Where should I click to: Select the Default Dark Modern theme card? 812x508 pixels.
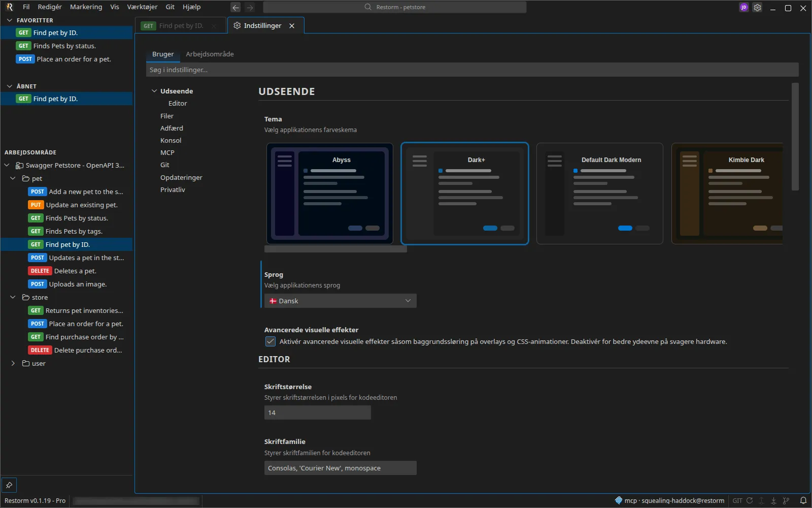click(x=600, y=194)
